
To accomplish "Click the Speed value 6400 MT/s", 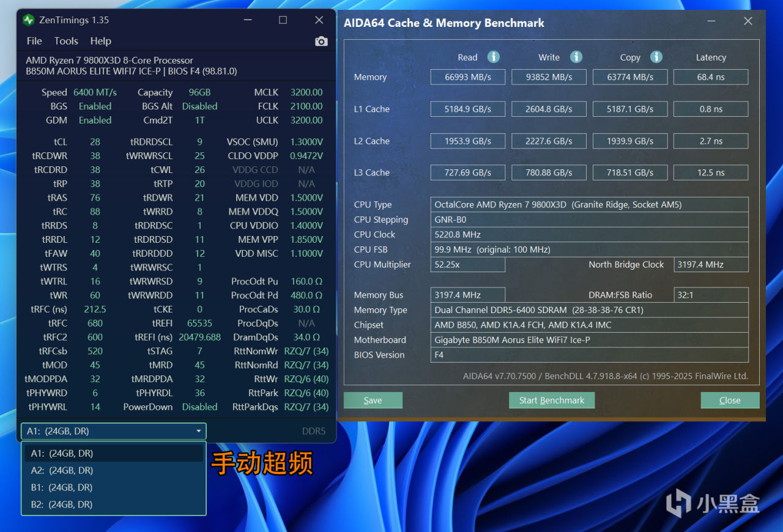I will [95, 92].
